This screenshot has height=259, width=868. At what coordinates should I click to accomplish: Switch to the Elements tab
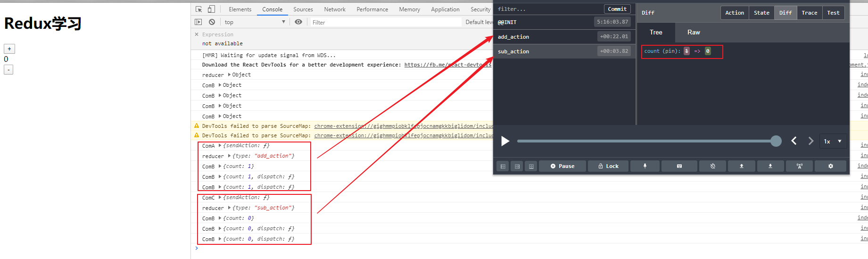pyautogui.click(x=240, y=9)
